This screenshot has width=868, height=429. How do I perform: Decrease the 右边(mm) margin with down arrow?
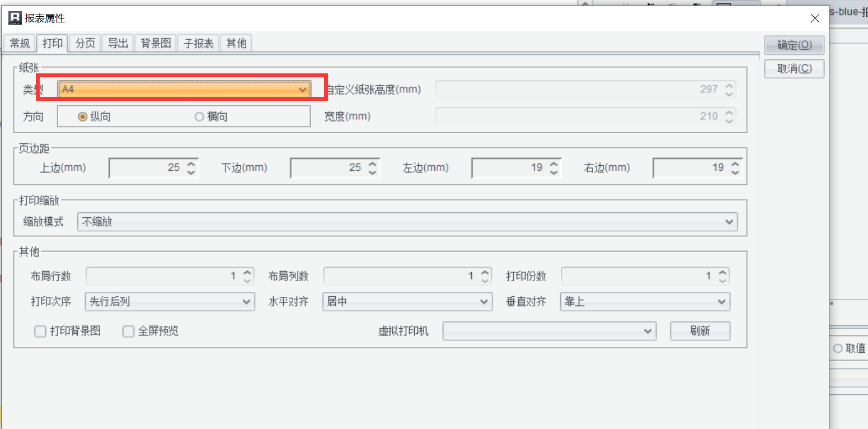click(x=735, y=172)
